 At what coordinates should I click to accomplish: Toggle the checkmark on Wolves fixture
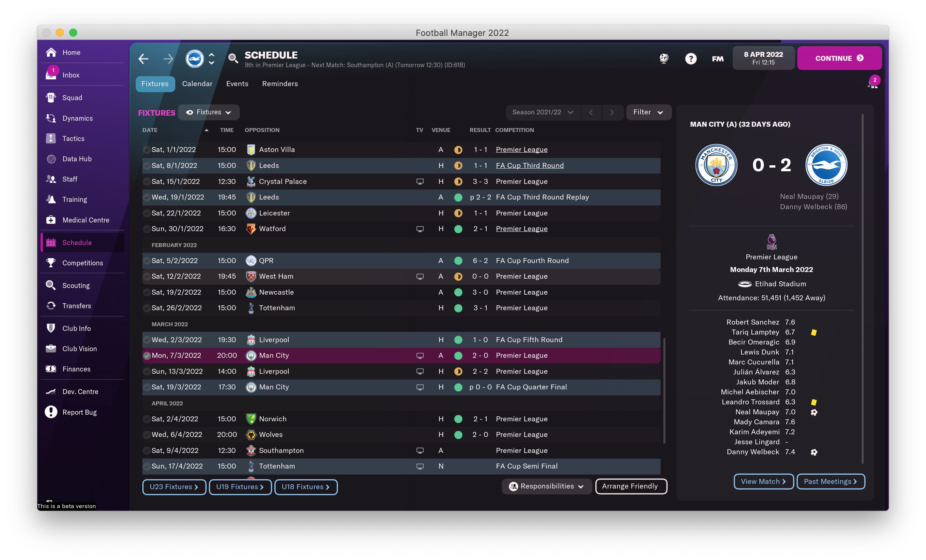(147, 435)
